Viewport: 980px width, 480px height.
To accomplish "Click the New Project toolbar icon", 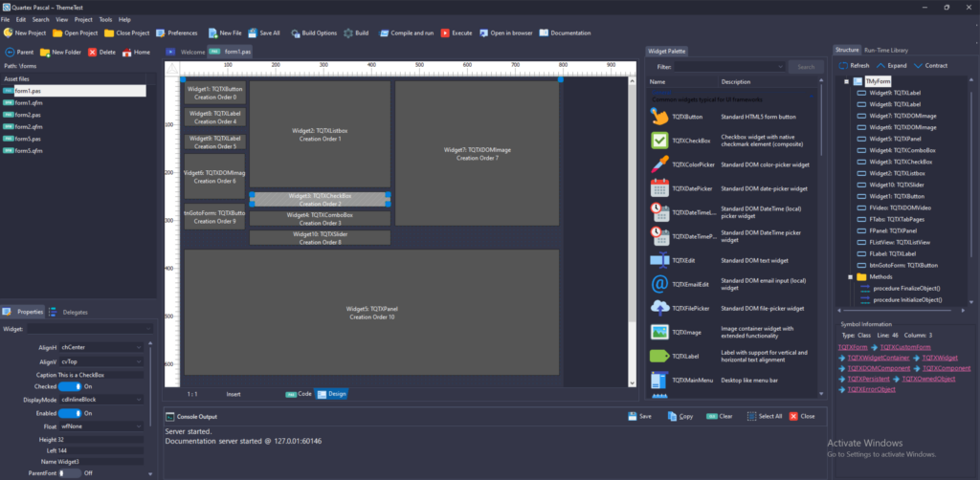I will coord(8,33).
